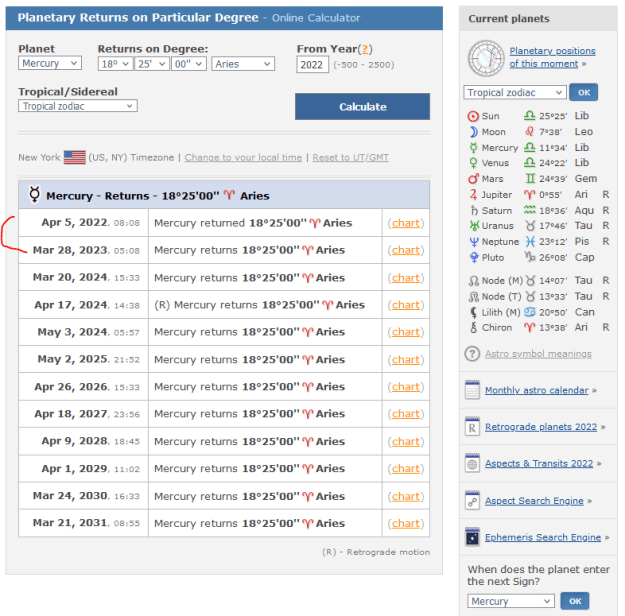Open the degree dropdown showing 18°

pyautogui.click(x=115, y=64)
